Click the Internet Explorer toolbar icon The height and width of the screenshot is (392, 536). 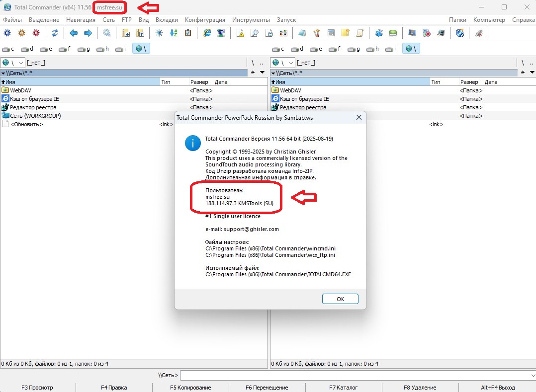(207, 33)
